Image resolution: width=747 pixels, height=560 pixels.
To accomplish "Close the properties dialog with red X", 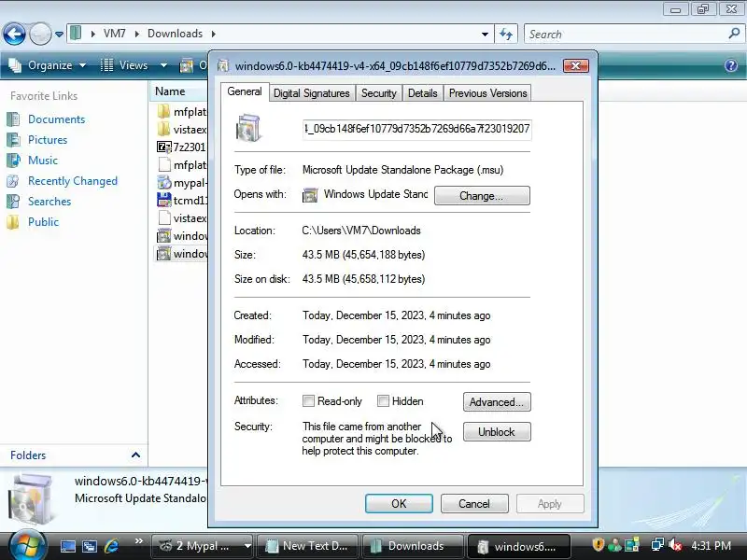I will pyautogui.click(x=575, y=65).
